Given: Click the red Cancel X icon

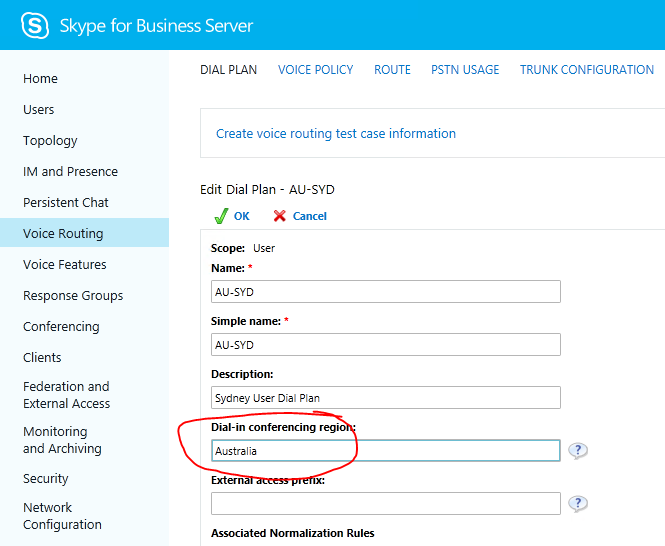Looking at the screenshot, I should click(x=280, y=216).
